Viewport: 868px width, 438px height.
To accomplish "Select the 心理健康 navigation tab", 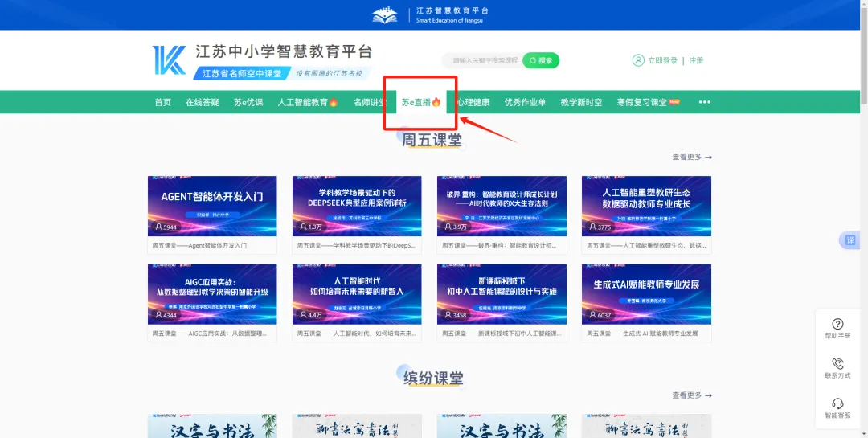I will [x=473, y=102].
